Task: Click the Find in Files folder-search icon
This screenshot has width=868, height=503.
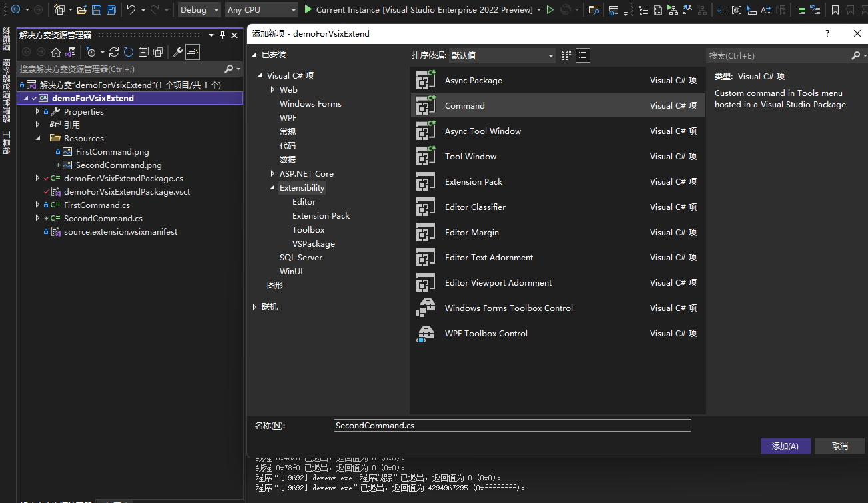Action: point(594,10)
